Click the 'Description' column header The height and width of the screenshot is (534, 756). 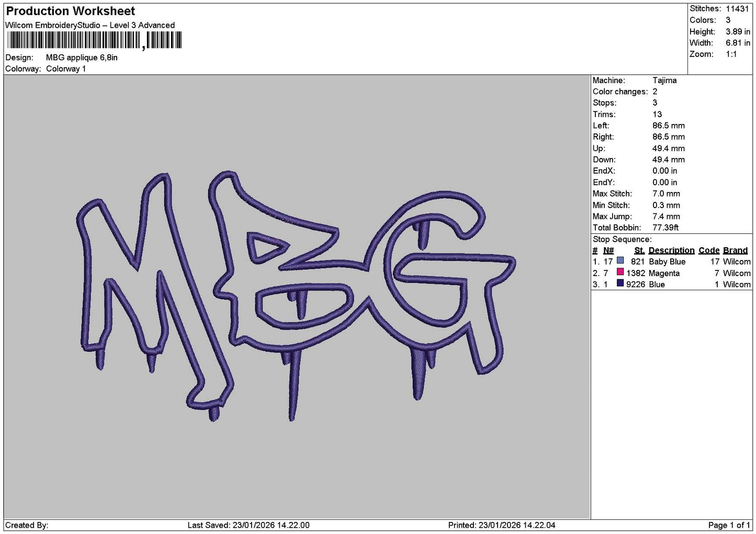coord(671,251)
